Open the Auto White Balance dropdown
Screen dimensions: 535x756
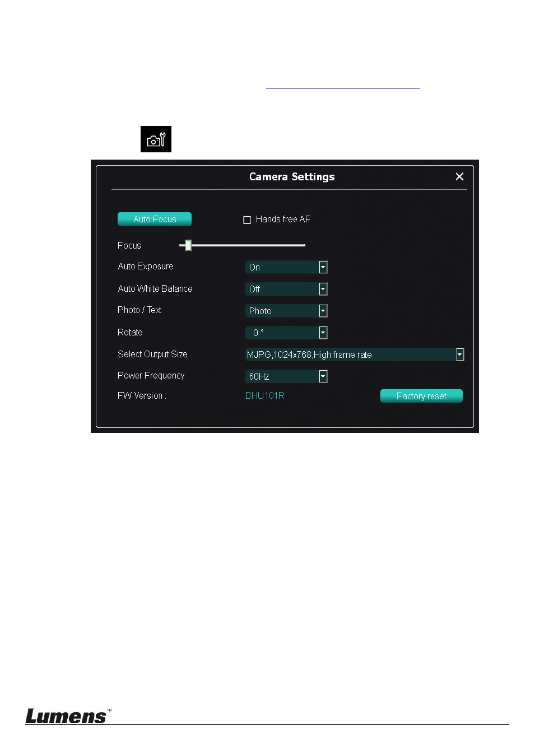coord(286,289)
